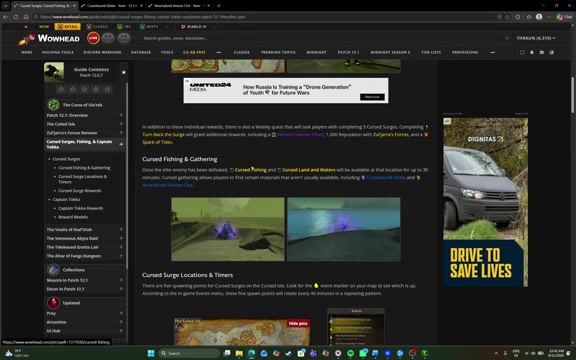This screenshot has height=360, width=576.
Task: Open Spotify from taskbar
Action: click(x=350, y=353)
